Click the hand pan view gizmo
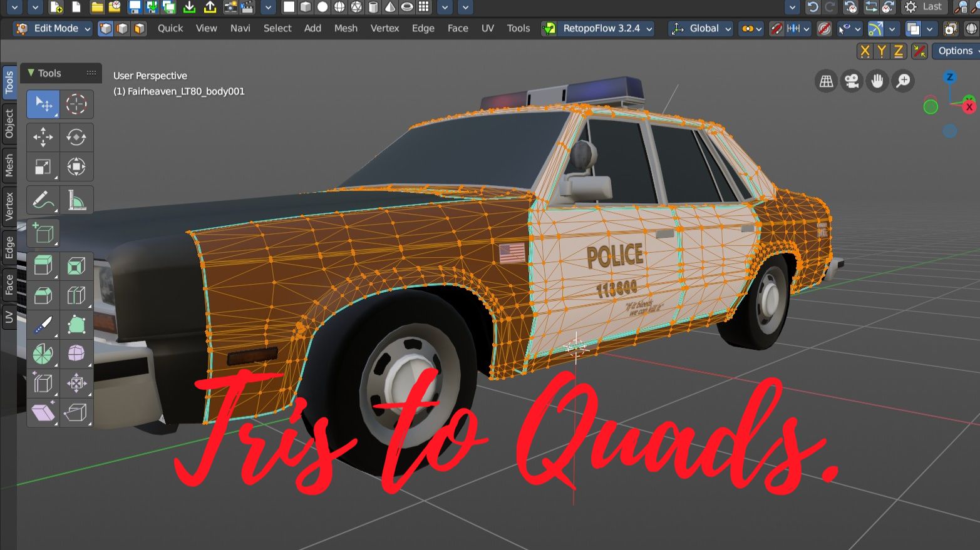Image resolution: width=980 pixels, height=550 pixels. click(877, 81)
